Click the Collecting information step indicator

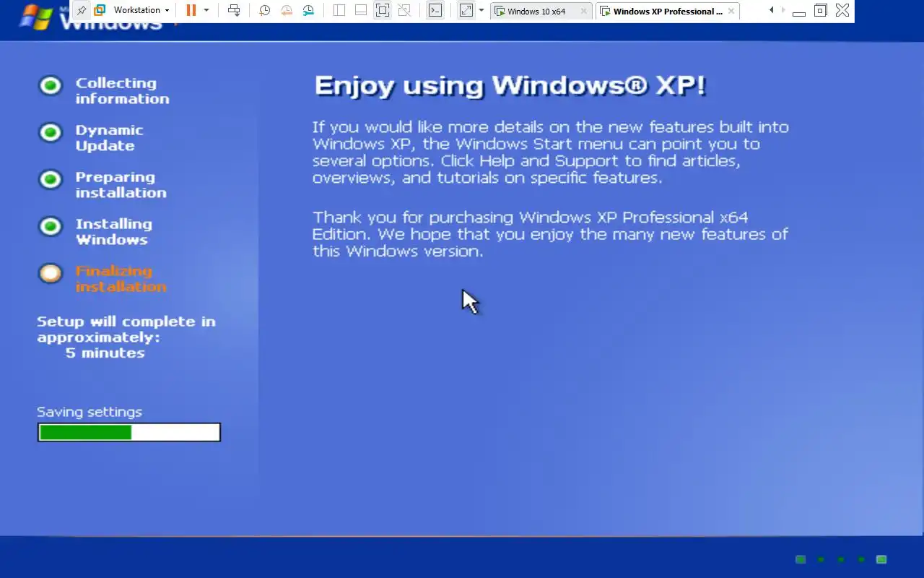click(51, 86)
